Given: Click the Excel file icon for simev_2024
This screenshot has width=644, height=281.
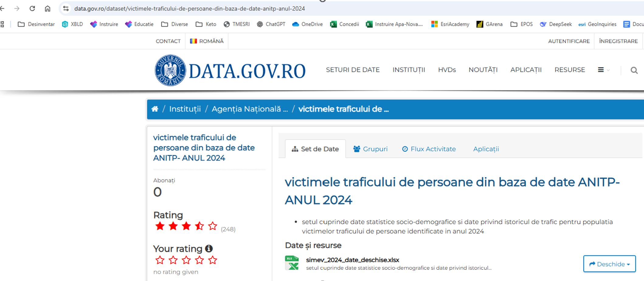Looking at the screenshot, I should tap(292, 263).
